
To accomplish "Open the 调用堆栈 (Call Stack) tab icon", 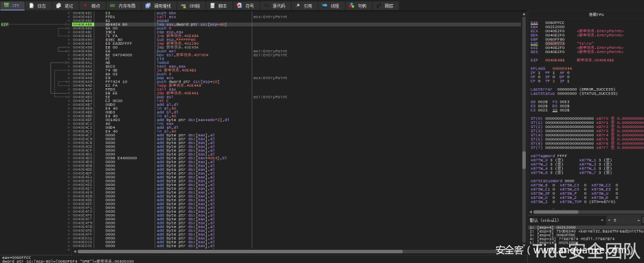I will 148,6.
